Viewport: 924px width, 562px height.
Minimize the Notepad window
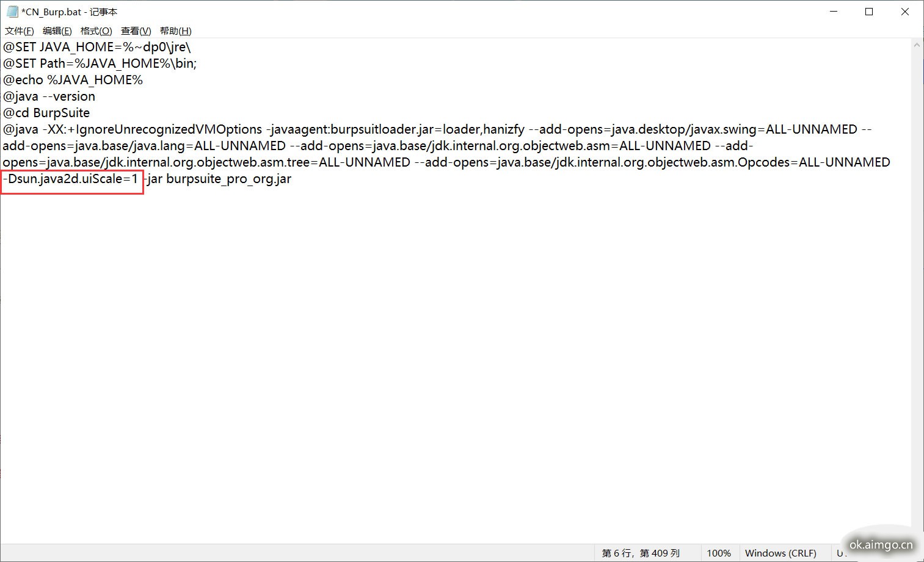[834, 12]
